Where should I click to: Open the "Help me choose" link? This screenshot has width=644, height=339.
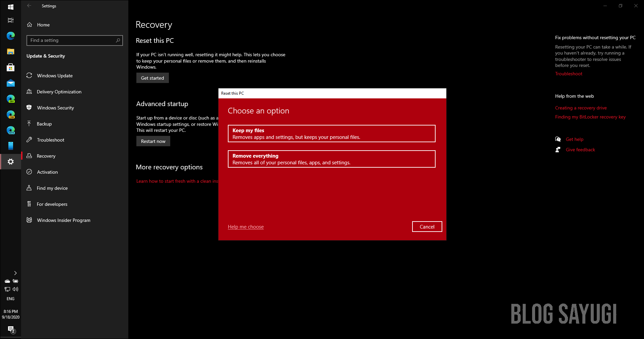tap(245, 227)
